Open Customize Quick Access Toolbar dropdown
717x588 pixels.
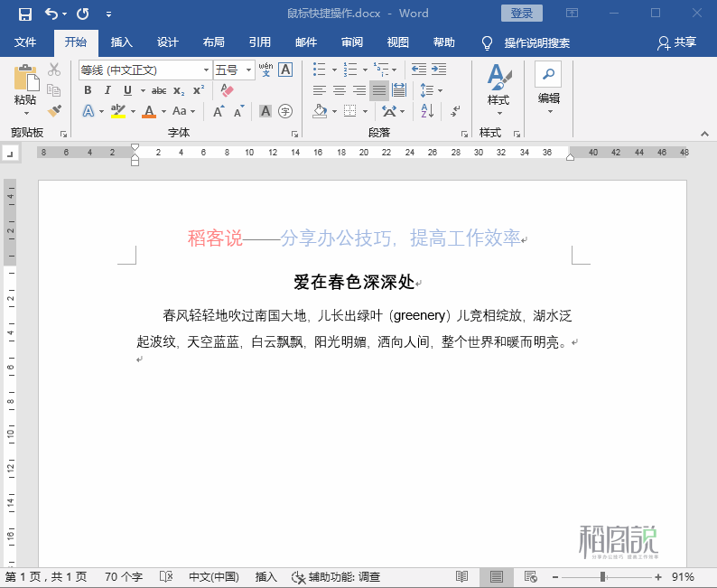tap(109, 14)
